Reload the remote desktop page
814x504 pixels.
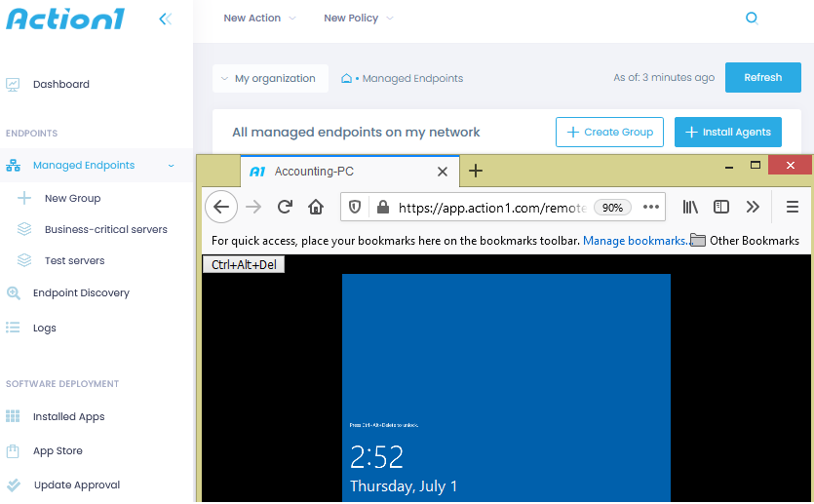pos(285,207)
